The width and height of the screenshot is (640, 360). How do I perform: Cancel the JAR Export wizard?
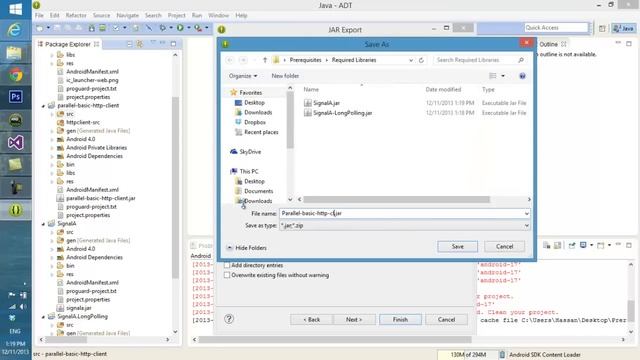pos(446,319)
